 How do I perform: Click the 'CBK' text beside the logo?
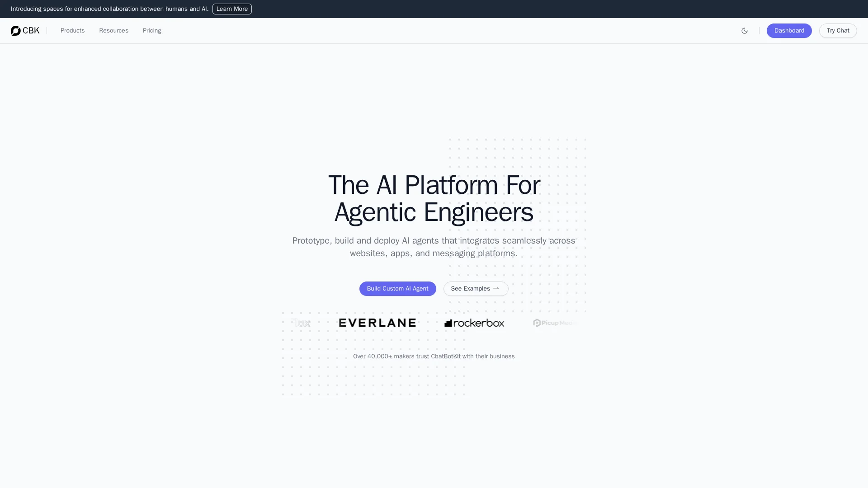click(x=31, y=31)
